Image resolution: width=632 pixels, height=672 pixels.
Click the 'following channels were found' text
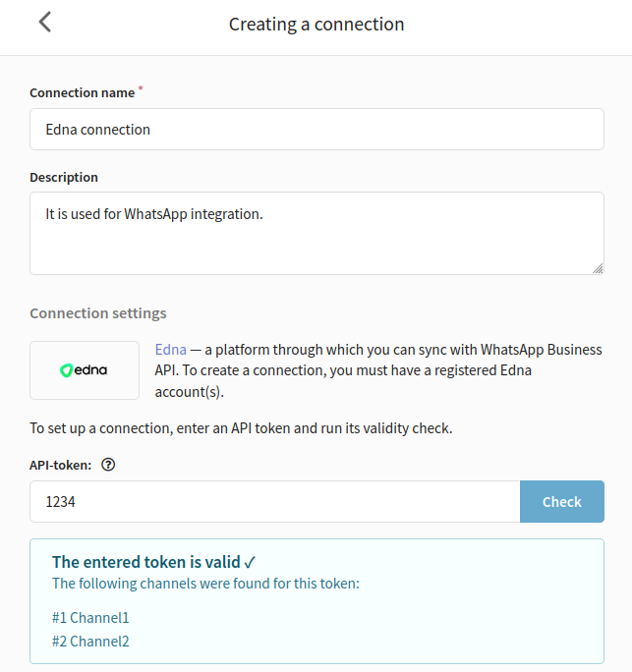(x=205, y=584)
